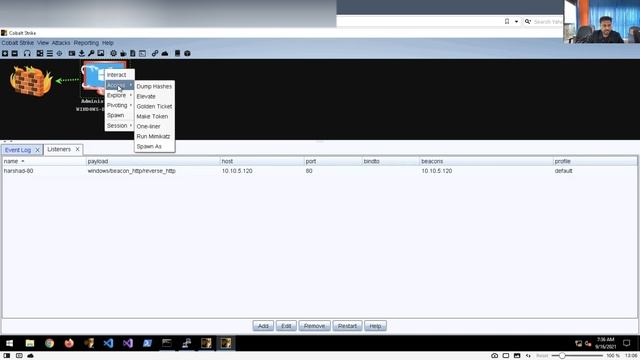Click the Add listener button

[263, 326]
